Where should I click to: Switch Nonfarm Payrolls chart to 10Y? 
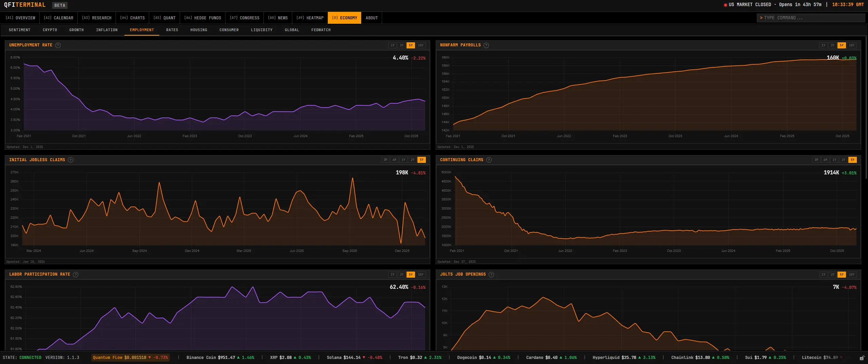coord(851,45)
